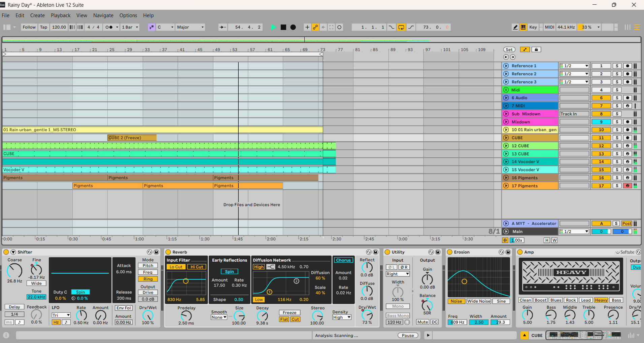Adjust the Main track volume slider
The image size is (644, 343).
[x=601, y=231]
